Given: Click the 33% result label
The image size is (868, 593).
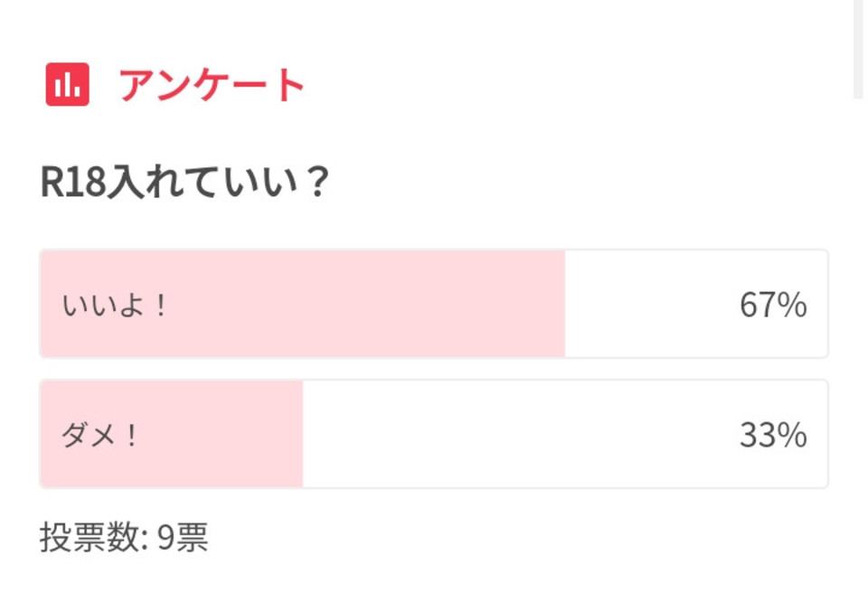Looking at the screenshot, I should 773,435.
